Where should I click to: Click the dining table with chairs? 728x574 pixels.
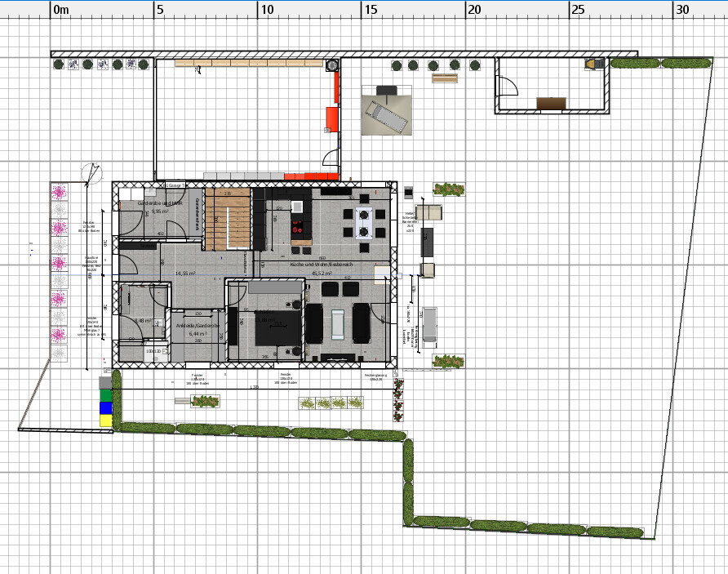pos(363,222)
